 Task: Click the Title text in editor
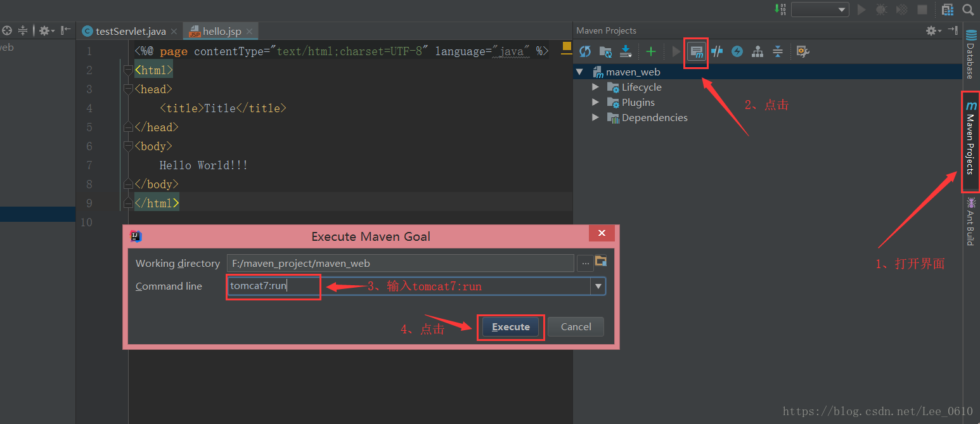220,108
